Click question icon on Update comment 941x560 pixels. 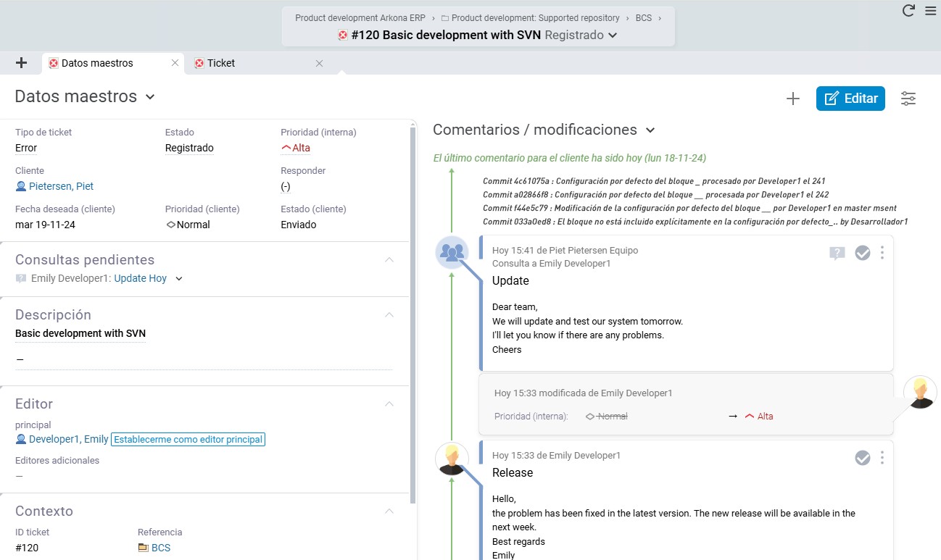pos(837,253)
